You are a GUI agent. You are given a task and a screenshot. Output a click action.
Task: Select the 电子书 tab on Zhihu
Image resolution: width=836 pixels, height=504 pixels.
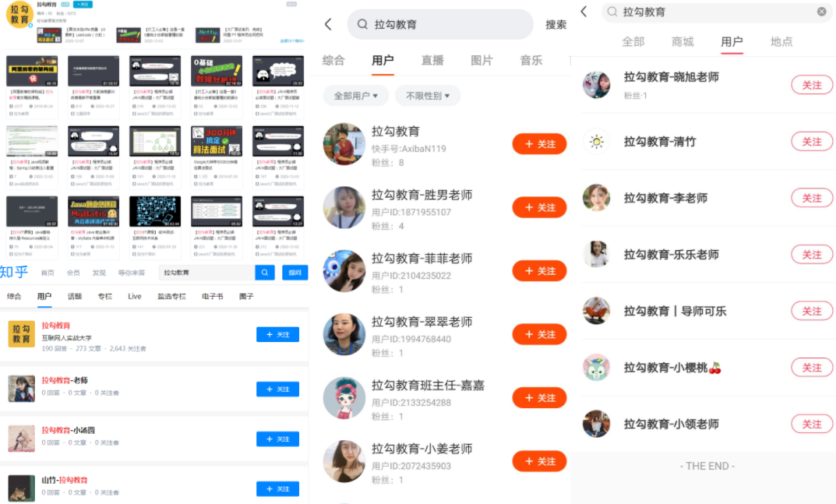[x=213, y=296]
